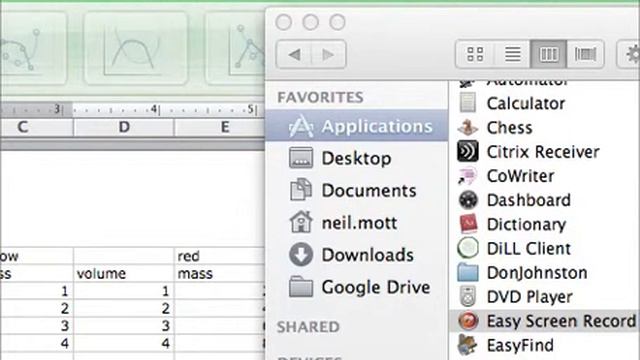Minimize the Finder window
Screen dimensions: 640x360
pyautogui.click(x=311, y=22)
